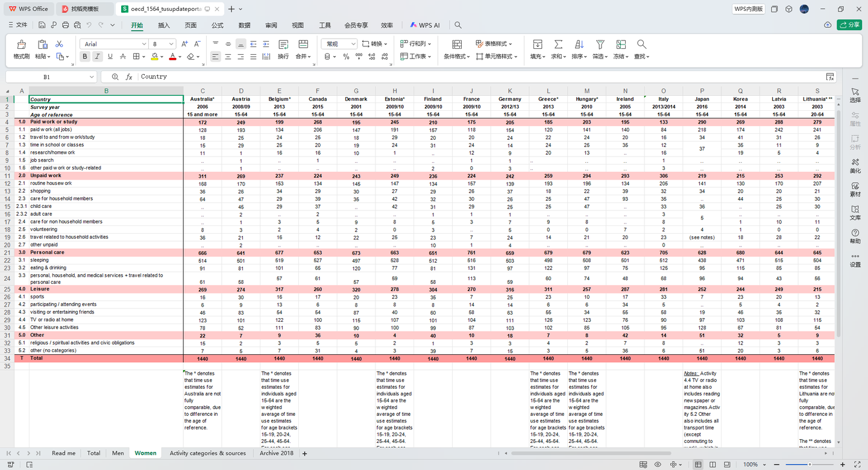Image resolution: width=868 pixels, height=470 pixels.
Task: Click the fill color highlighter swatch
Action: click(154, 57)
